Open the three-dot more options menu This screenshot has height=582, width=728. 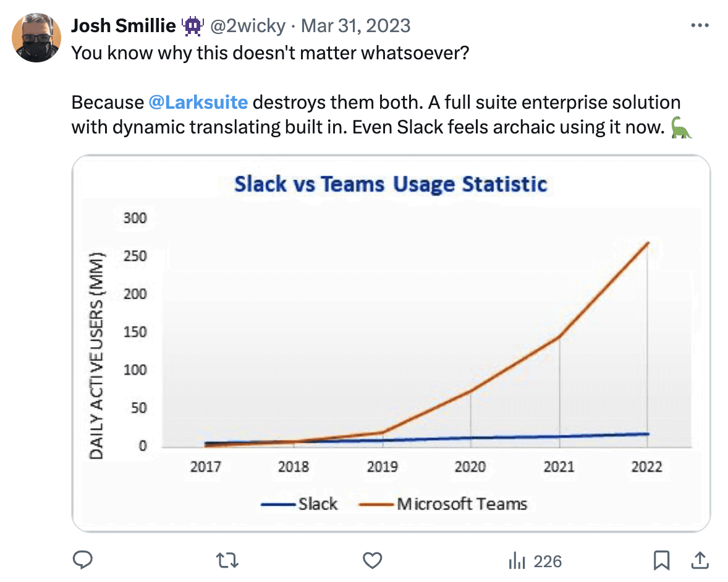click(x=700, y=25)
